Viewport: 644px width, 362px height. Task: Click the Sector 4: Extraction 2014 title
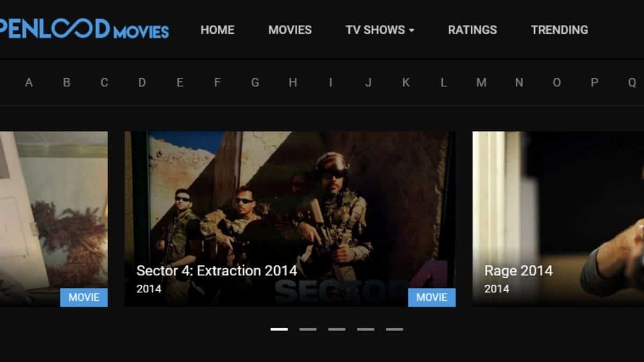(216, 270)
